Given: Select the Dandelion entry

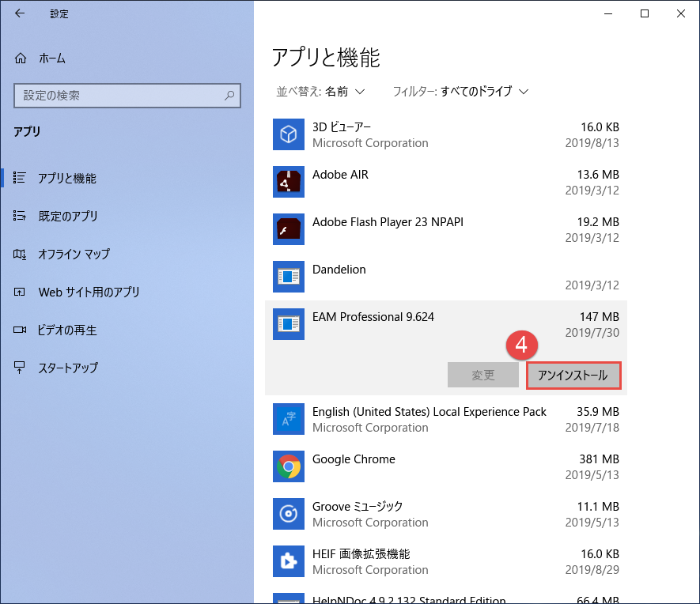Looking at the screenshot, I should [x=446, y=277].
